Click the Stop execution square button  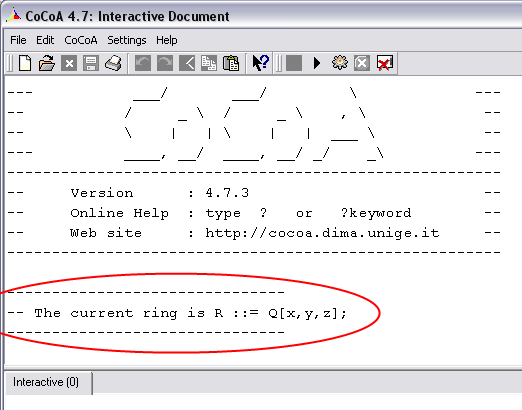(294, 63)
